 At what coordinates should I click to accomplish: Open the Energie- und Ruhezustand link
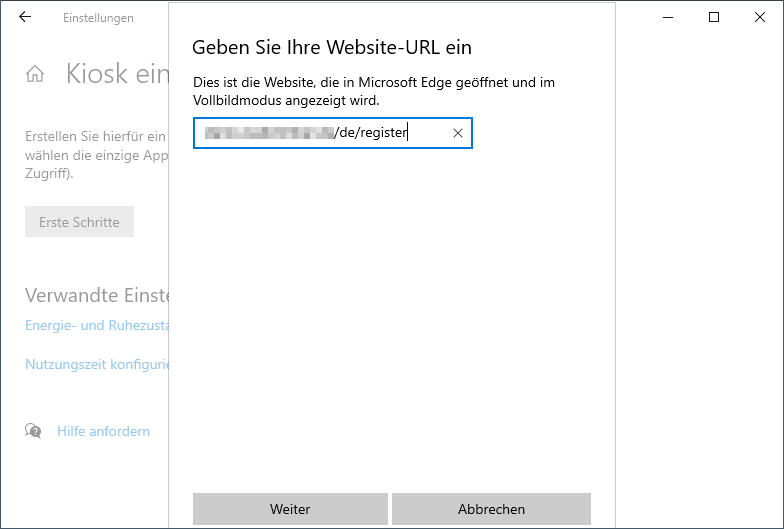[x=97, y=325]
